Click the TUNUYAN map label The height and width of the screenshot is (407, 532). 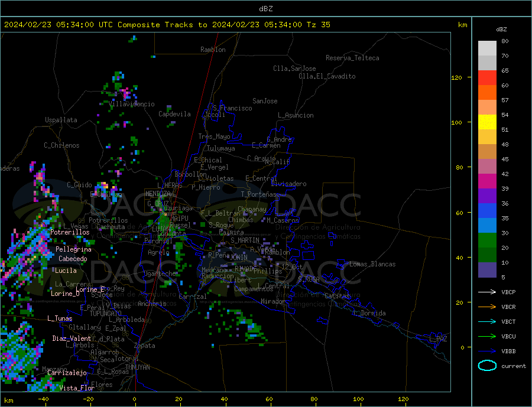coord(137,367)
